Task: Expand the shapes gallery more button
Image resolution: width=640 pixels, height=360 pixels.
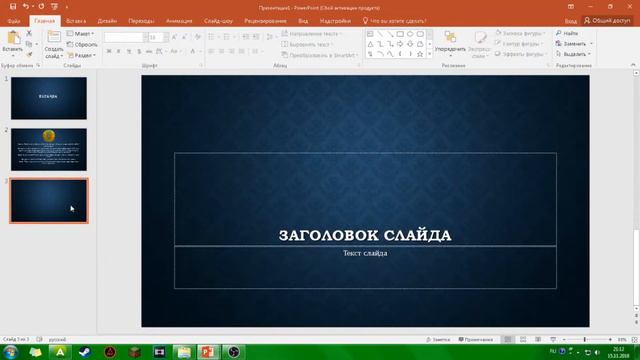Action: tap(429, 54)
